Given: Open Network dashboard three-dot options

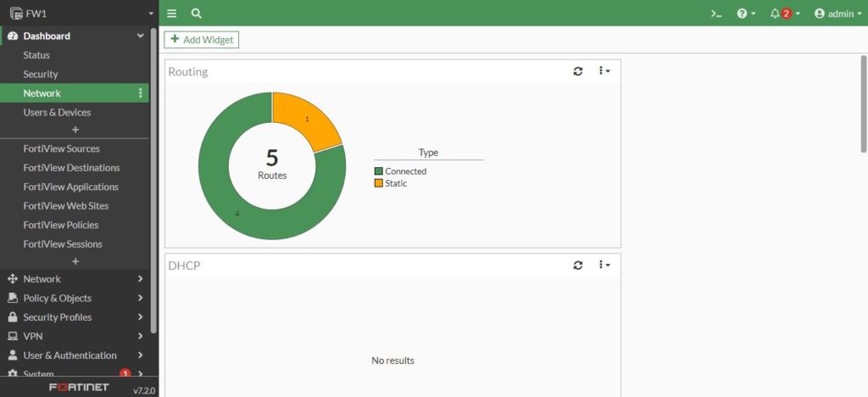Looking at the screenshot, I should (x=141, y=93).
